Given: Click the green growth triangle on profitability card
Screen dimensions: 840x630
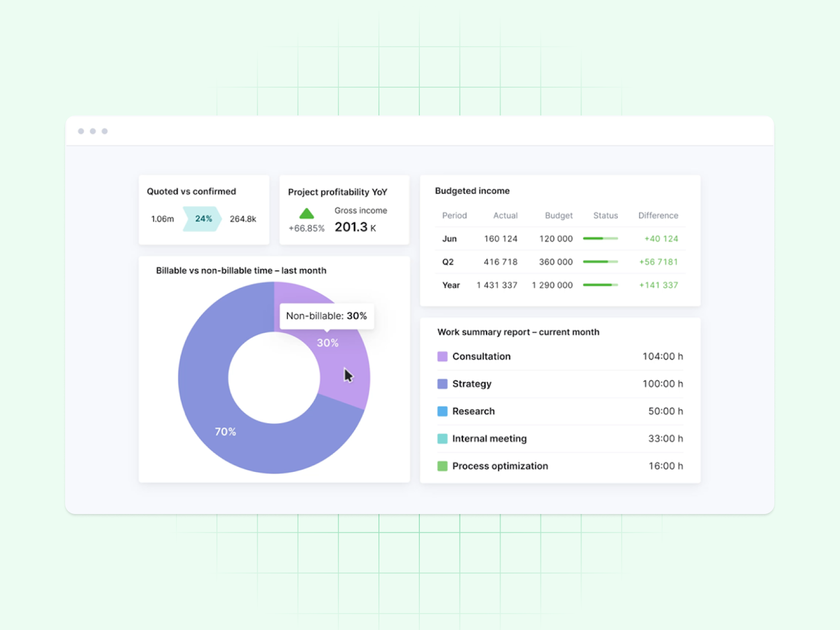Looking at the screenshot, I should coord(306,215).
